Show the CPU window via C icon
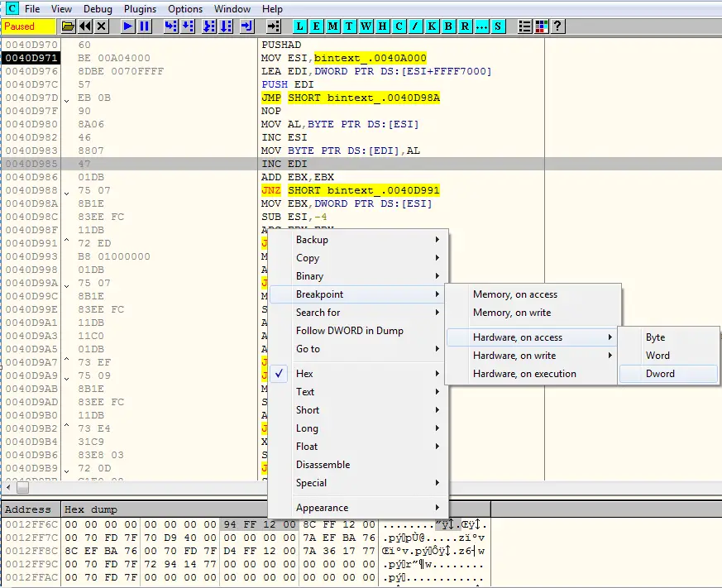722x588 pixels. coord(399,26)
